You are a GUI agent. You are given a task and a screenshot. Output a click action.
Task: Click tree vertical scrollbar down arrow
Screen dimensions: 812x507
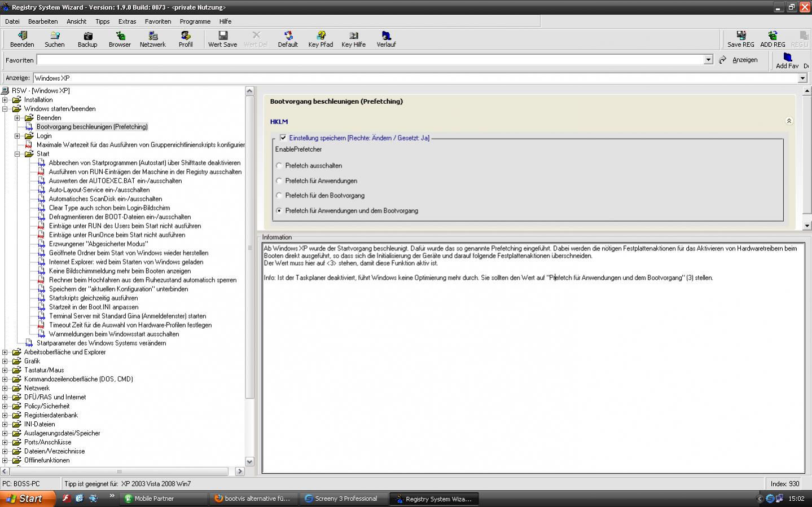250,462
